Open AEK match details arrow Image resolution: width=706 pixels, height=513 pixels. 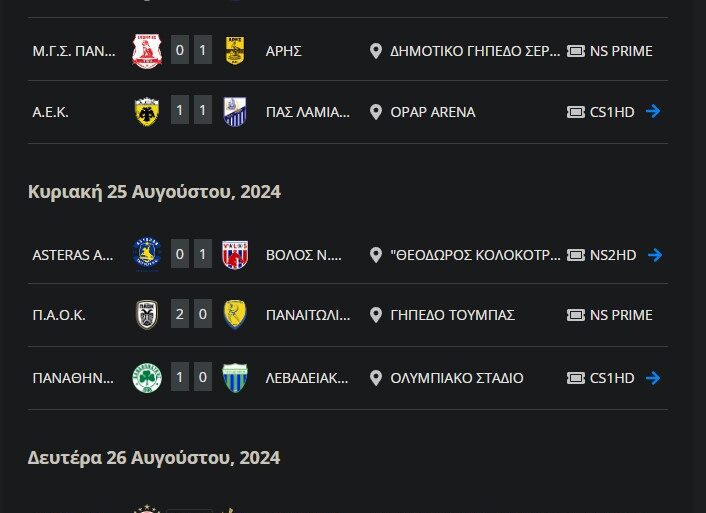coord(654,112)
